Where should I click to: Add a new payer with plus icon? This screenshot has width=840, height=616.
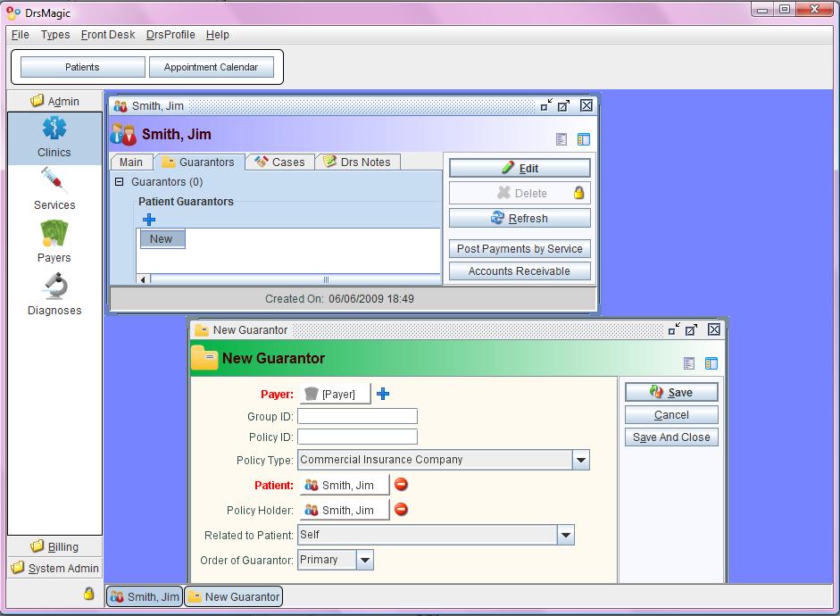383,394
